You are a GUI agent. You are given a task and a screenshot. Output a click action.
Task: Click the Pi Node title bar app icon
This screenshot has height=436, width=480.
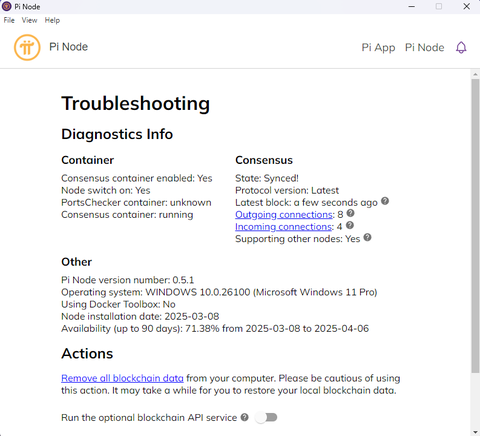[x=6, y=6]
